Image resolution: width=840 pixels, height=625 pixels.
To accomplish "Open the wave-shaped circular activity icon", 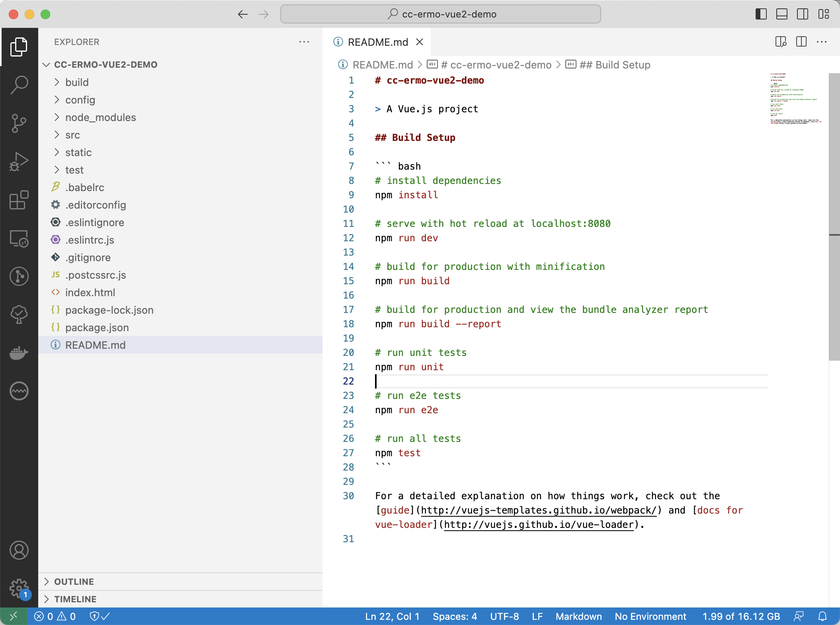I will pyautogui.click(x=19, y=391).
